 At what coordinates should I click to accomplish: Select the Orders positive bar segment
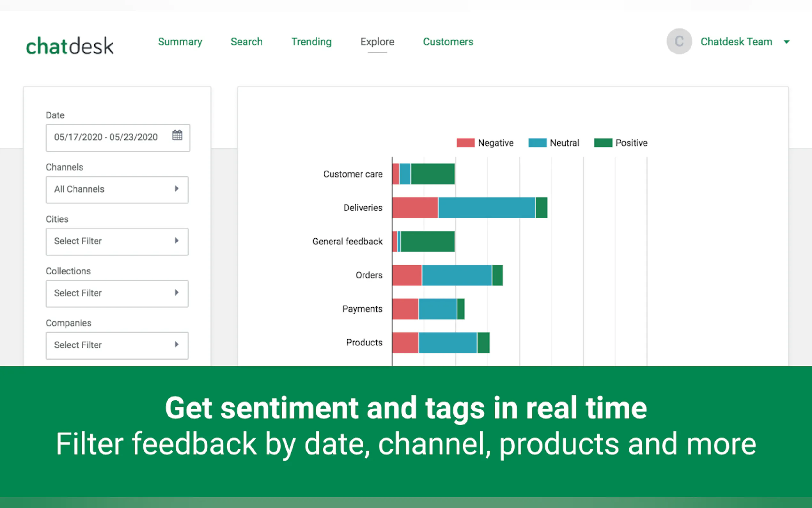point(497,275)
